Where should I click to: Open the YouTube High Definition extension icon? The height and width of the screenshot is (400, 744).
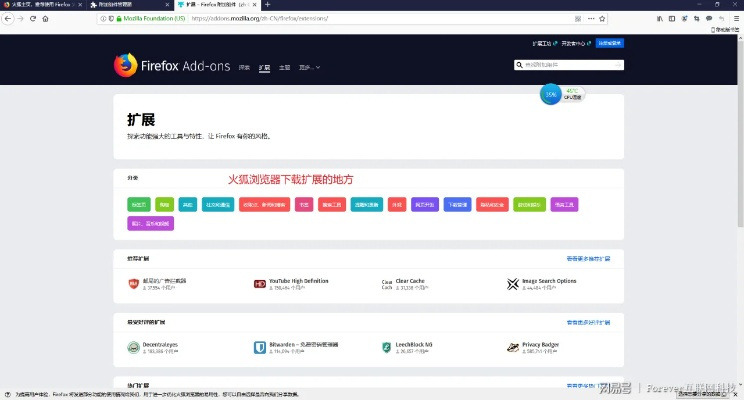pyautogui.click(x=260, y=284)
